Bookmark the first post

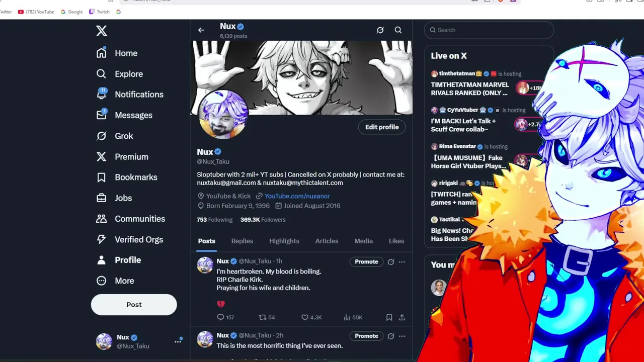pyautogui.click(x=389, y=317)
